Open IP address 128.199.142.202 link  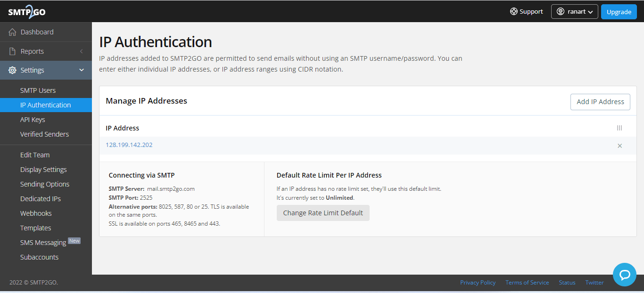pyautogui.click(x=129, y=145)
